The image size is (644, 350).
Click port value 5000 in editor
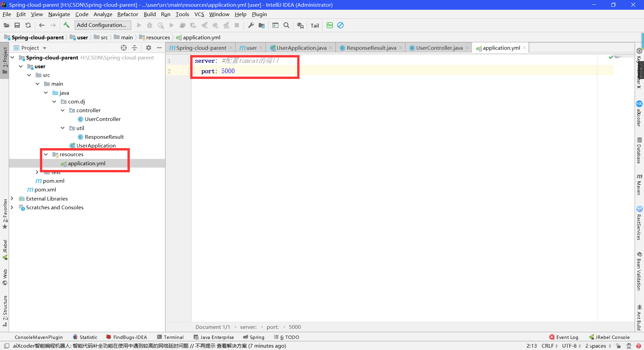tap(228, 71)
